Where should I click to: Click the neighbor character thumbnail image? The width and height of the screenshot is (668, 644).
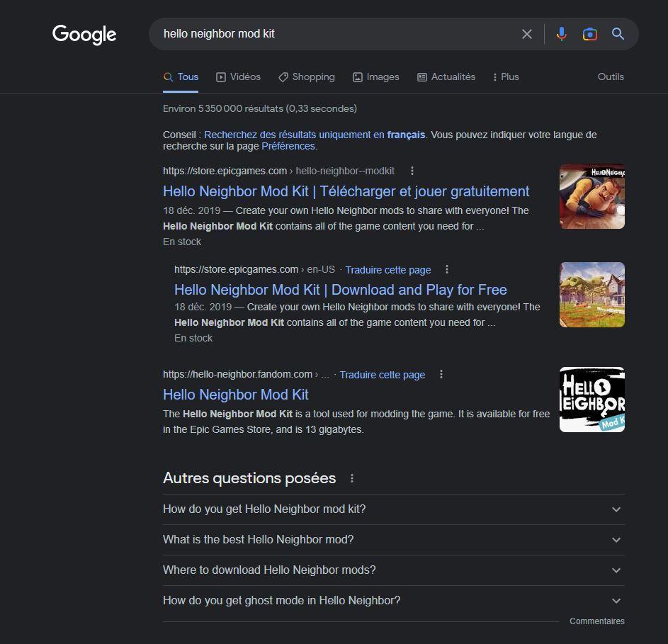tap(591, 196)
